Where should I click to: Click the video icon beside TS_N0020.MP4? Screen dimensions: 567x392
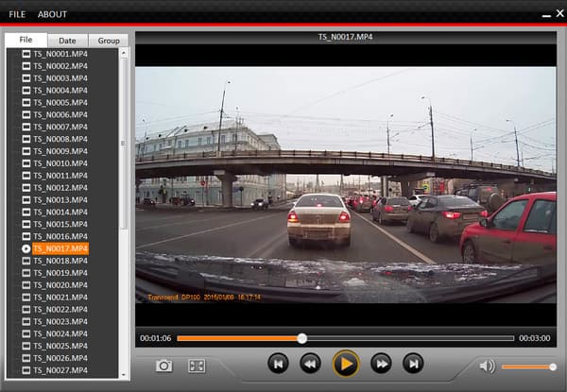[x=26, y=285]
